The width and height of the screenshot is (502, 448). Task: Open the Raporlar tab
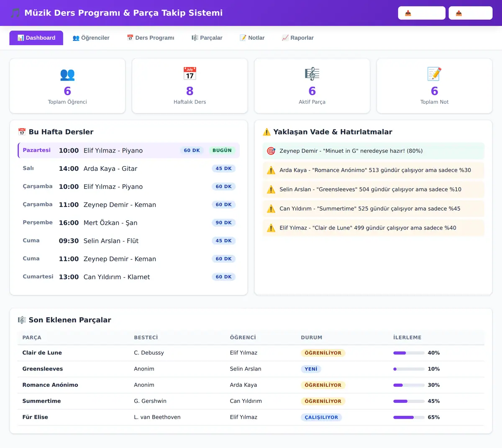(298, 38)
